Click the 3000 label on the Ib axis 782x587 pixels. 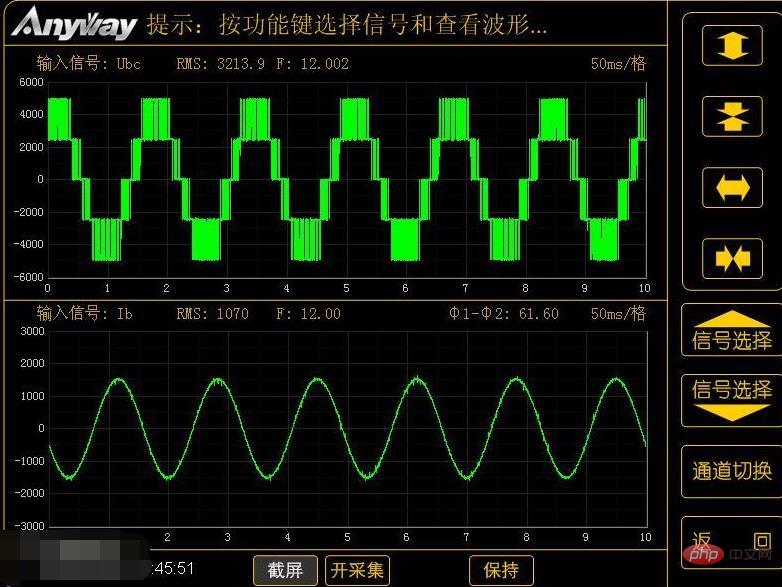[x=32, y=331]
